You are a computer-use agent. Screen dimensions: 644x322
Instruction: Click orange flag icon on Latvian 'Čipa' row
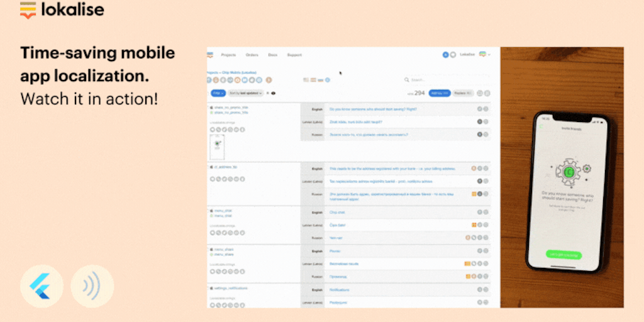474,225
